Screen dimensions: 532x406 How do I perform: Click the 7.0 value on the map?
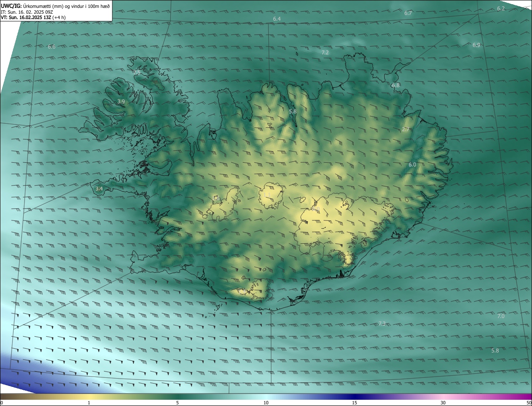pyautogui.click(x=501, y=316)
